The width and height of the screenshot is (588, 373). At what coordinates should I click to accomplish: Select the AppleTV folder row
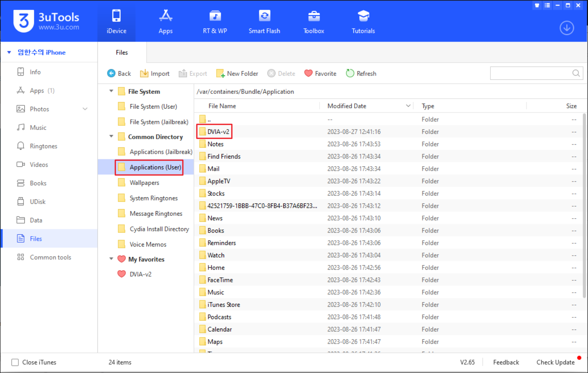388,181
